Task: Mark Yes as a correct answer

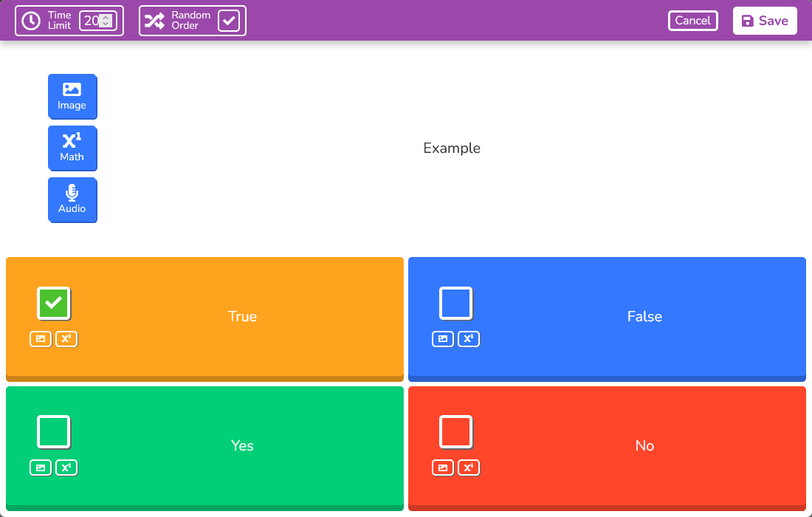Action: tap(53, 431)
